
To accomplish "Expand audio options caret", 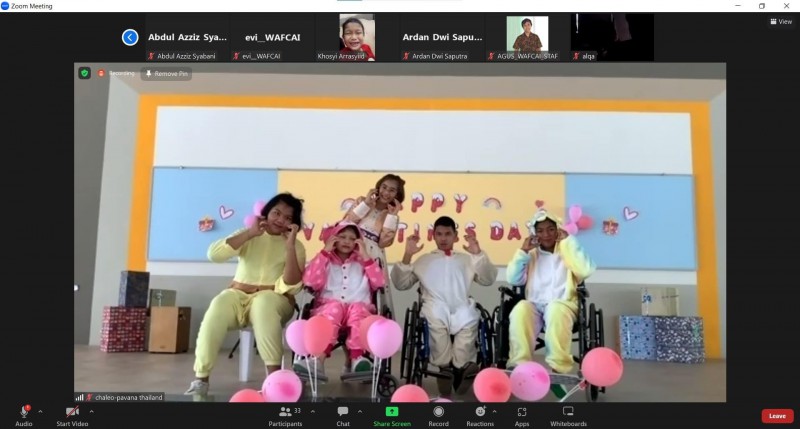I will coord(40,412).
